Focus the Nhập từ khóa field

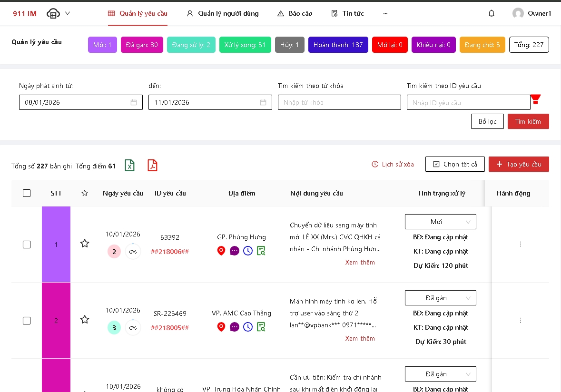[339, 102]
